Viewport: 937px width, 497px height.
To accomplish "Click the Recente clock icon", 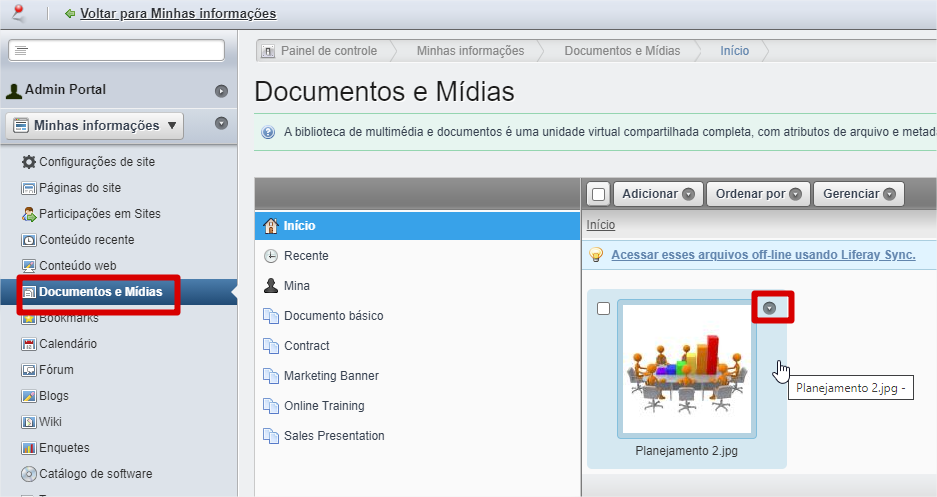I will click(270, 256).
